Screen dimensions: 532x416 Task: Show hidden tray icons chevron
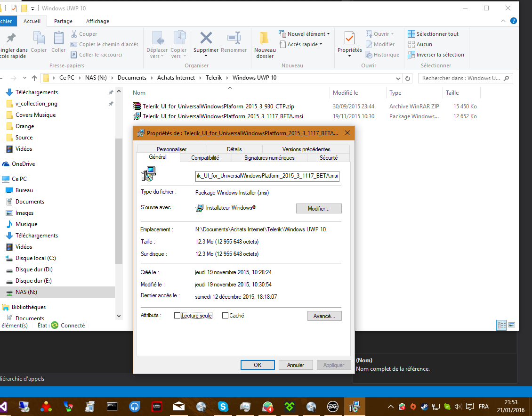390,406
